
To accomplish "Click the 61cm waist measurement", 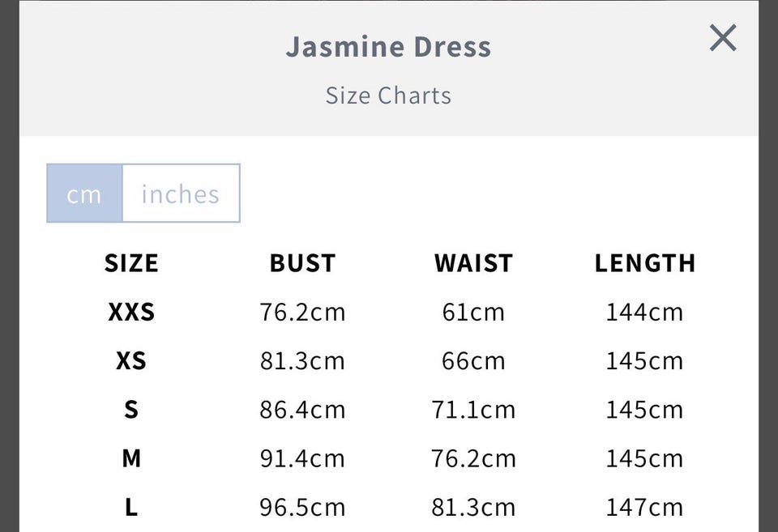I will tap(473, 312).
